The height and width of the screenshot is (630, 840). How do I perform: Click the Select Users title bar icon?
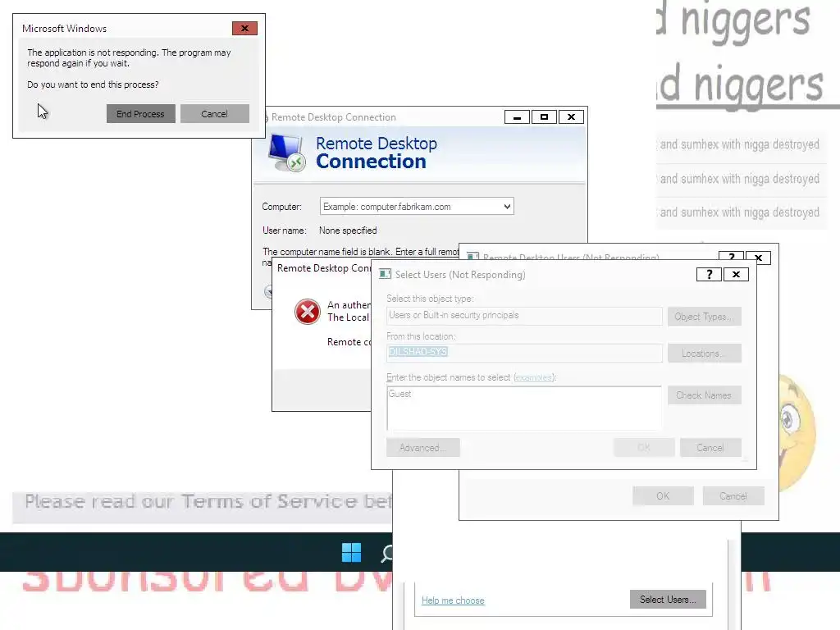[385, 274]
